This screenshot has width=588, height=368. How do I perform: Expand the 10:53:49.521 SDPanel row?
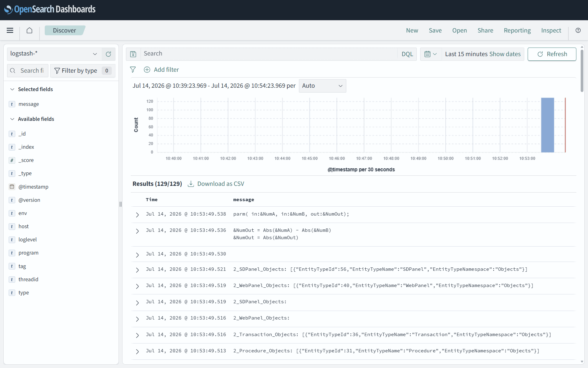pyautogui.click(x=137, y=270)
